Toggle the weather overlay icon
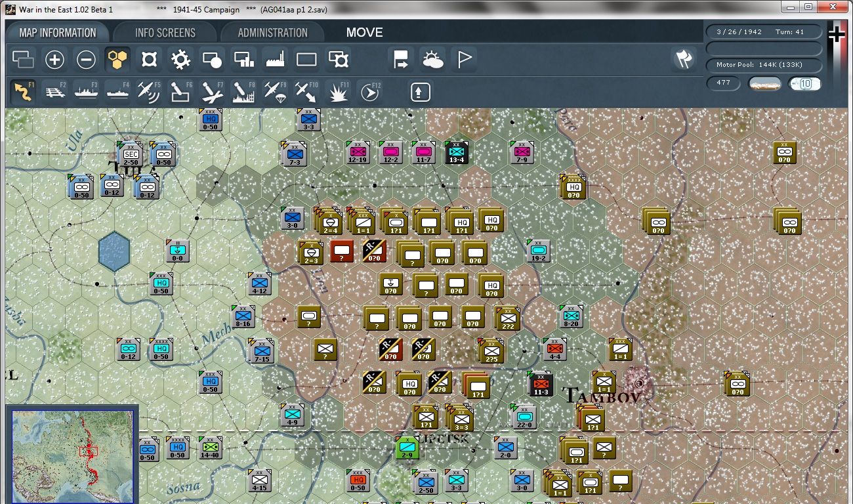The image size is (853, 504). click(x=432, y=60)
